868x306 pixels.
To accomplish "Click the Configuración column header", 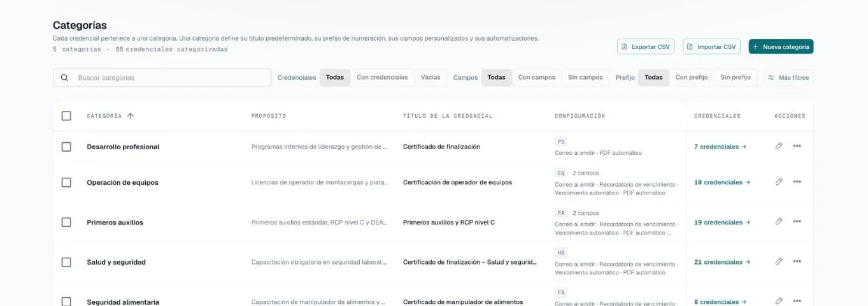I will 580,116.
